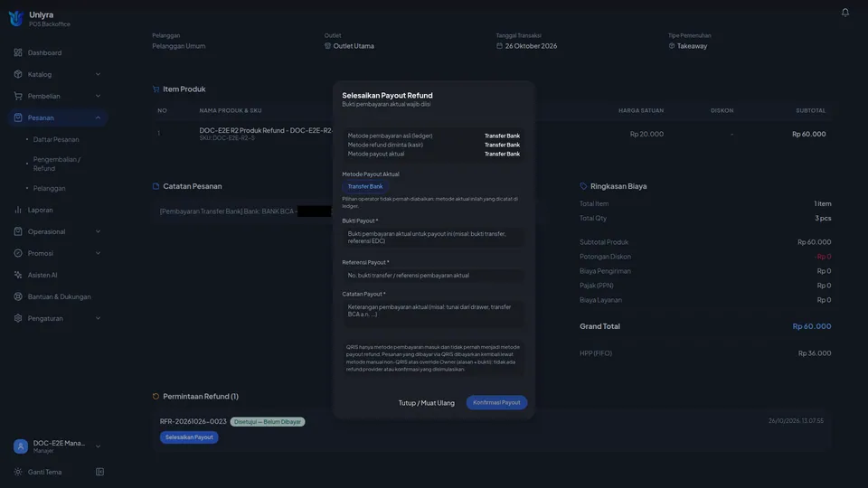Collapse sidebar with the panel icon
The image size is (868, 488).
coord(99,472)
